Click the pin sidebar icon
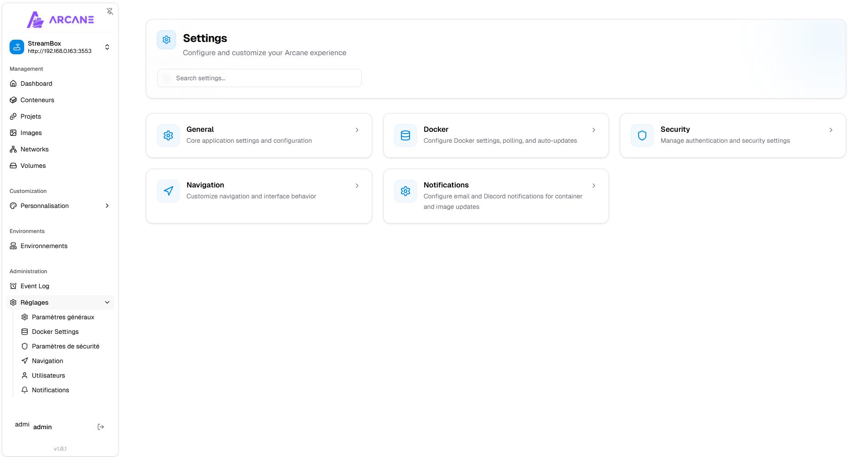This screenshot has height=457, width=868. pyautogui.click(x=110, y=11)
